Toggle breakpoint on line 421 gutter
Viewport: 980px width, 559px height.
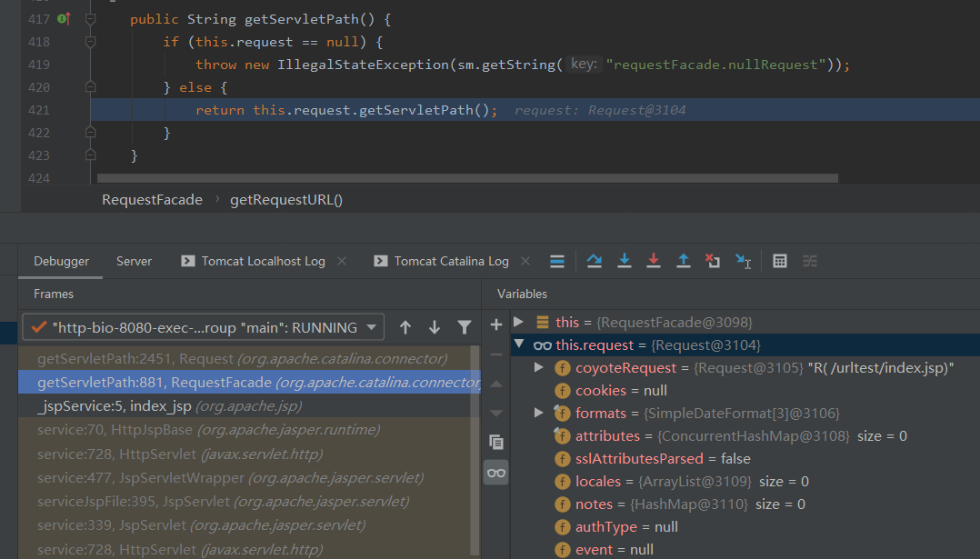tap(64, 110)
